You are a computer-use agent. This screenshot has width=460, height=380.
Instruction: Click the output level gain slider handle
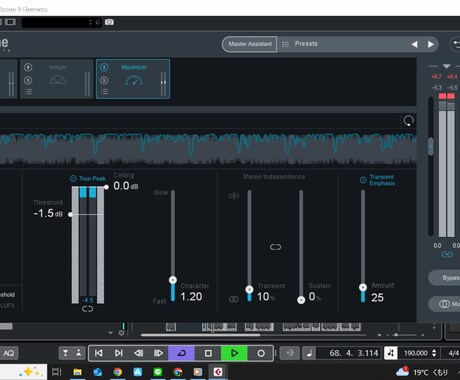[x=431, y=146]
